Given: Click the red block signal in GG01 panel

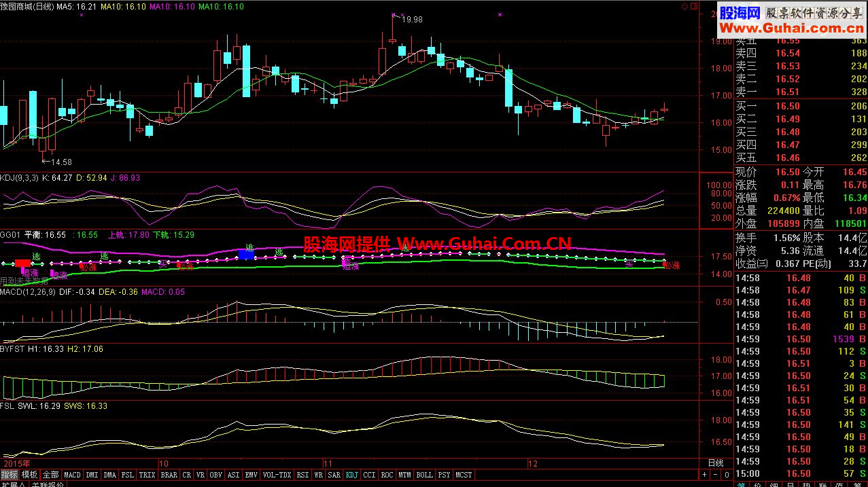Looking at the screenshot, I should [22, 262].
